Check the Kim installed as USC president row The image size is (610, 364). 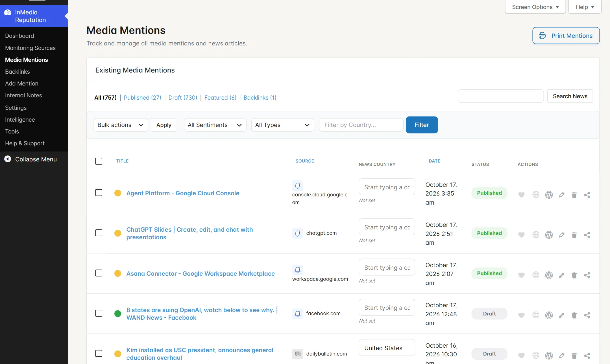(99, 354)
